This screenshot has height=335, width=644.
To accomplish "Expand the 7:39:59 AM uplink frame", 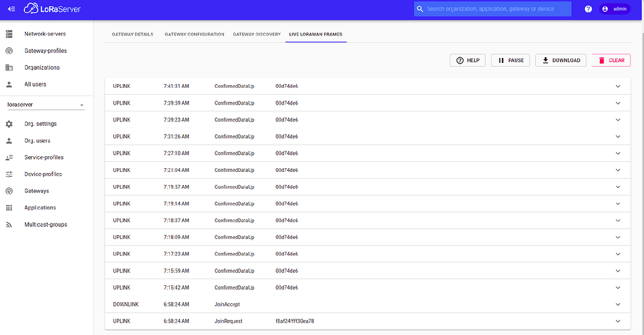I will (618, 103).
